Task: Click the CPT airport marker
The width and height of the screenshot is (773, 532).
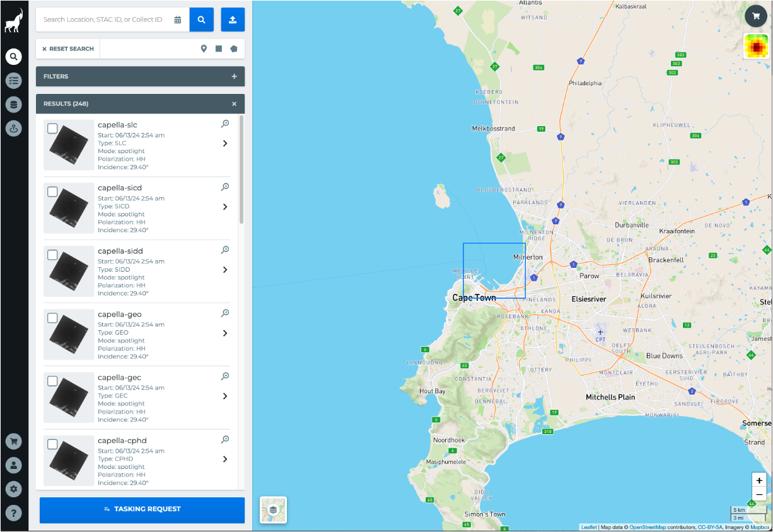Action: point(600,334)
